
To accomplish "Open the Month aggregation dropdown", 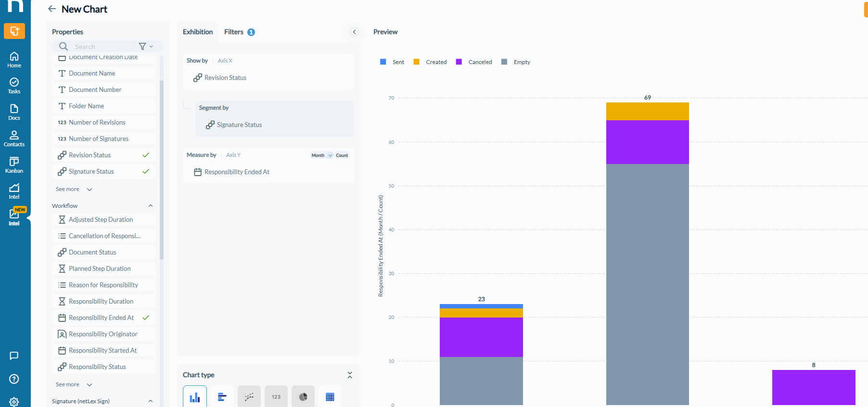I will click(x=322, y=155).
